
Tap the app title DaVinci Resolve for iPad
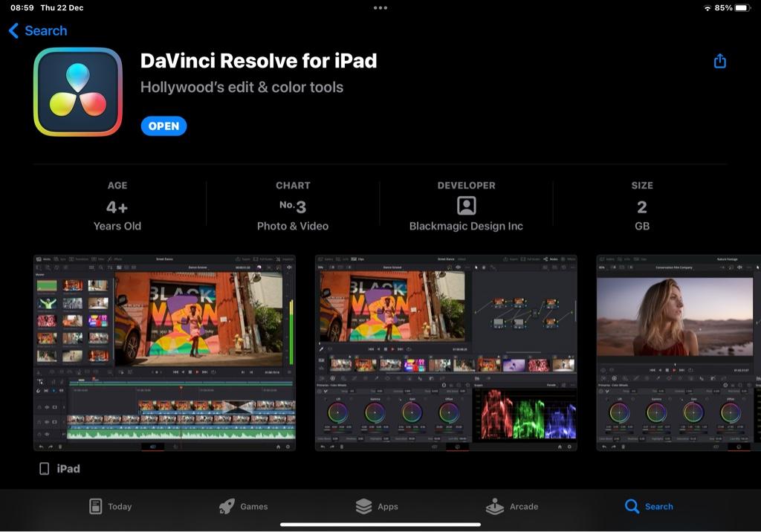(x=259, y=61)
